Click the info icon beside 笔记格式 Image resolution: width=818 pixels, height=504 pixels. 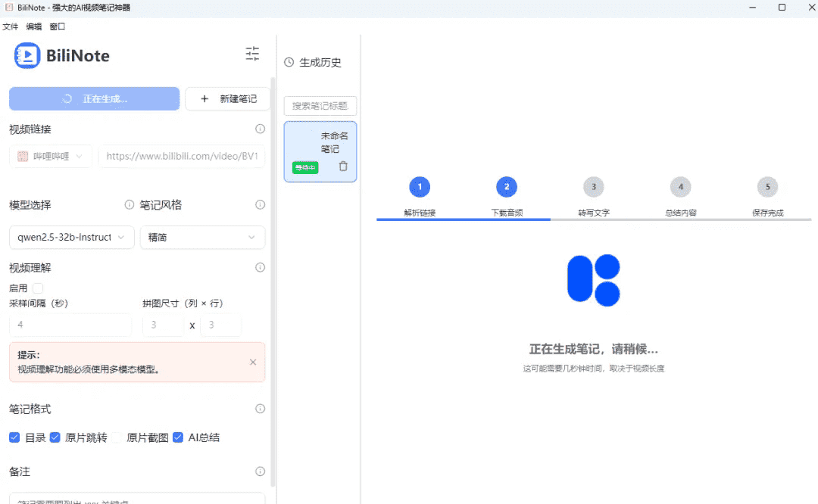point(260,409)
